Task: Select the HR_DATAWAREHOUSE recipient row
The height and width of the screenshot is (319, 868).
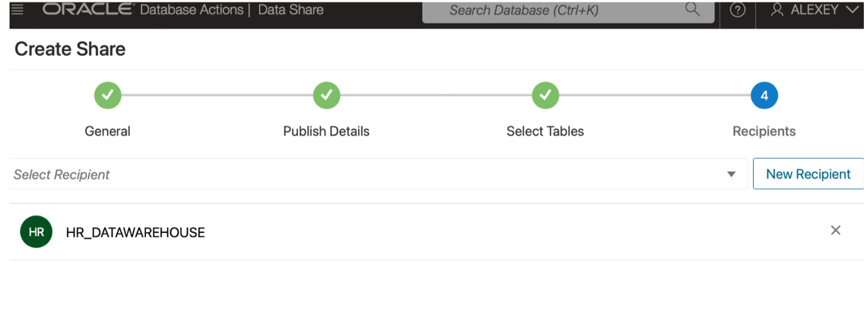Action: tap(419, 232)
